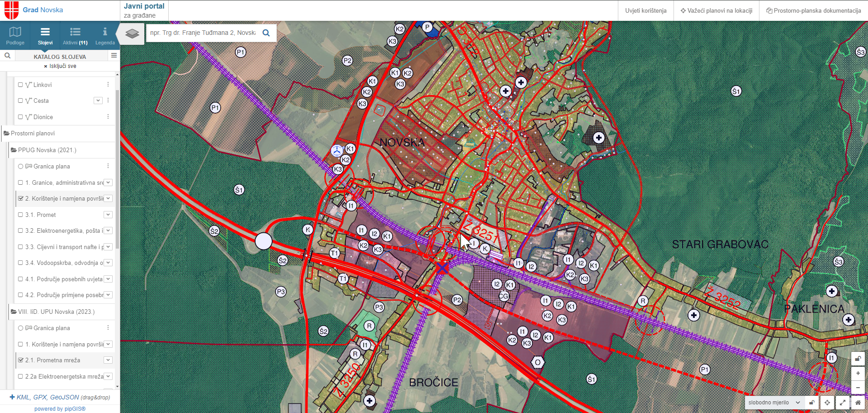The image size is (868, 413).
Task: Uncheck the 2.1. Prometna mreža layer
Action: [20, 360]
